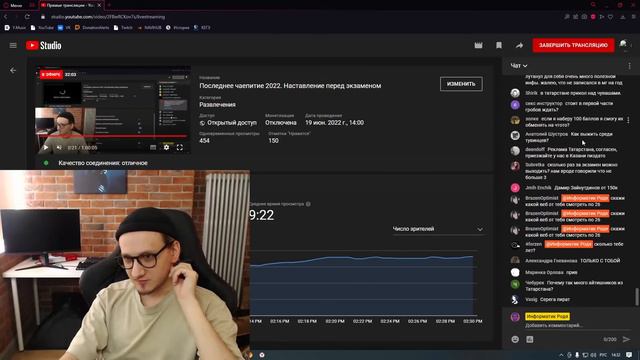Open the VK bookmark
This screenshot has width=640, height=360.
tap(64, 28)
